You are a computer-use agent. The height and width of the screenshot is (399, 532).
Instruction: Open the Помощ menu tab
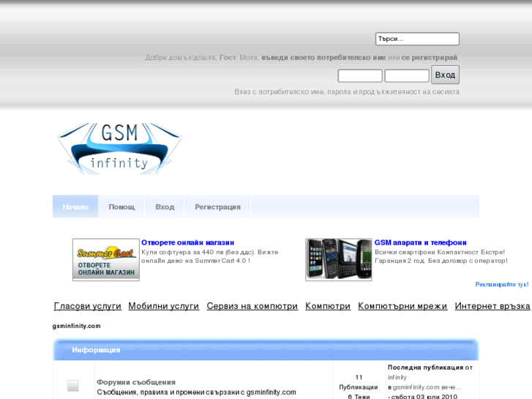(121, 206)
